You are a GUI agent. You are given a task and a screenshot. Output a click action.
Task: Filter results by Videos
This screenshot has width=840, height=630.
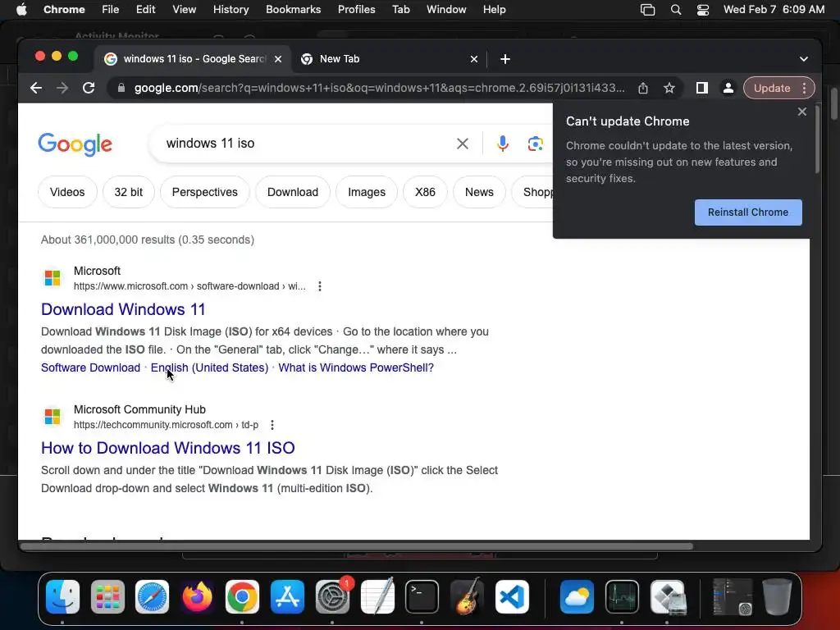[67, 192]
